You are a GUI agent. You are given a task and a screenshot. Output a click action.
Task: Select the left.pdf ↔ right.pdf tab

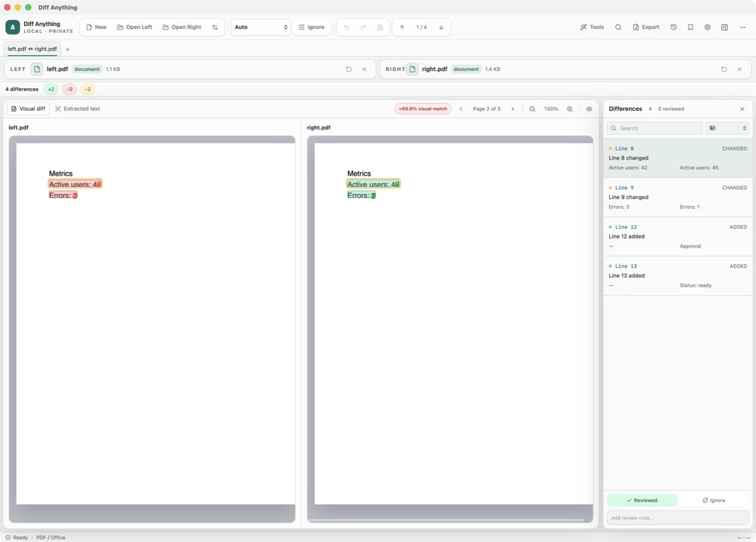tap(32, 49)
